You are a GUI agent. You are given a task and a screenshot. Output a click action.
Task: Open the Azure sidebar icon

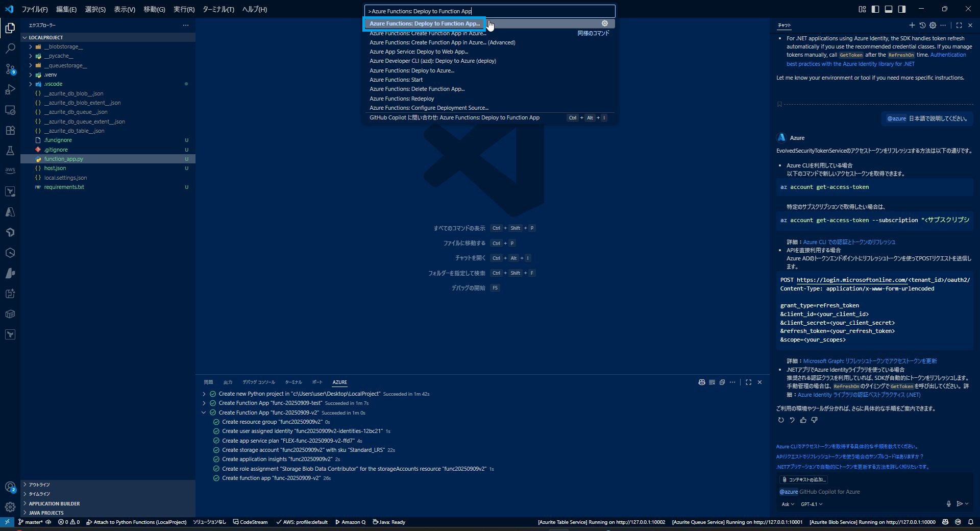(10, 212)
